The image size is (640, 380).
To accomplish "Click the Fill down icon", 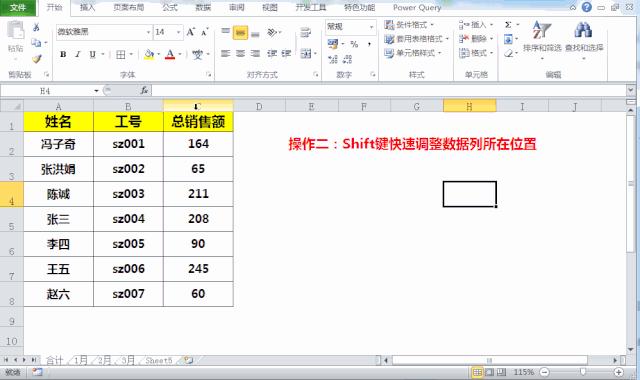I will click(x=508, y=39).
